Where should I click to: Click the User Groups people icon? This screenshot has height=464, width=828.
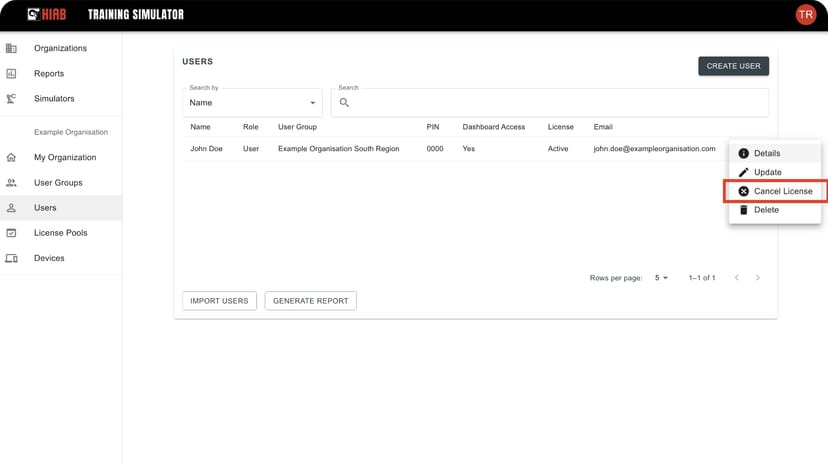point(11,183)
